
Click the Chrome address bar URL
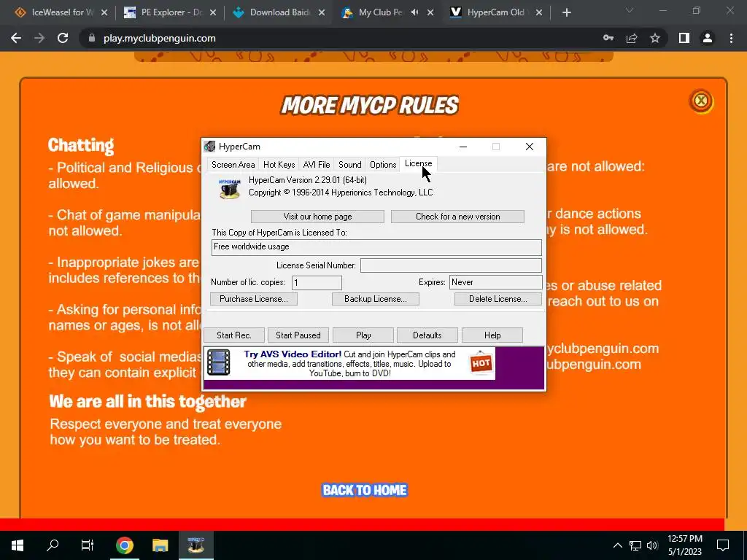[x=159, y=38]
